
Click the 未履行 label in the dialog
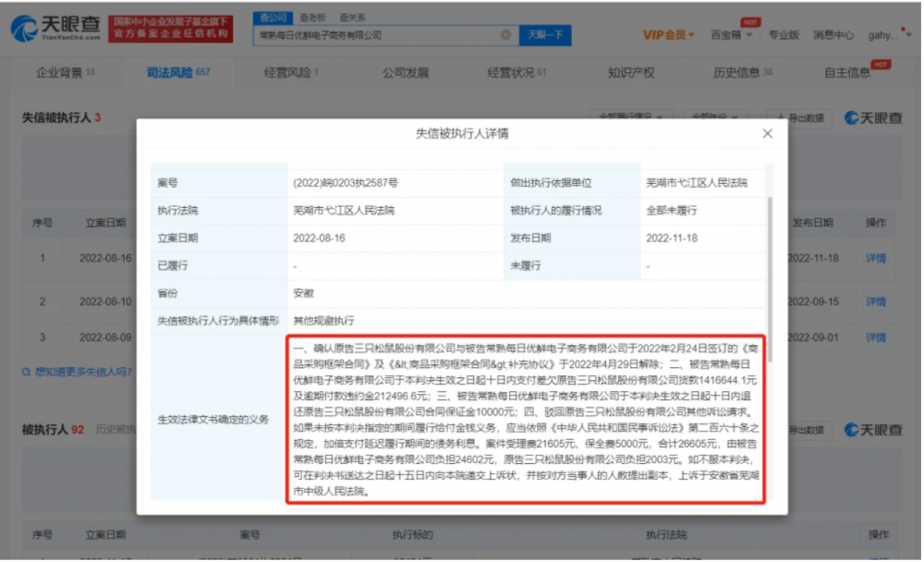525,266
